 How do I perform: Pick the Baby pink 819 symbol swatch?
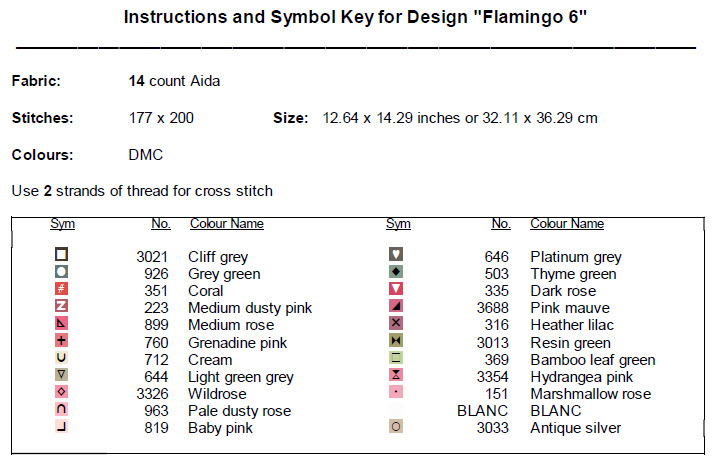(x=62, y=427)
